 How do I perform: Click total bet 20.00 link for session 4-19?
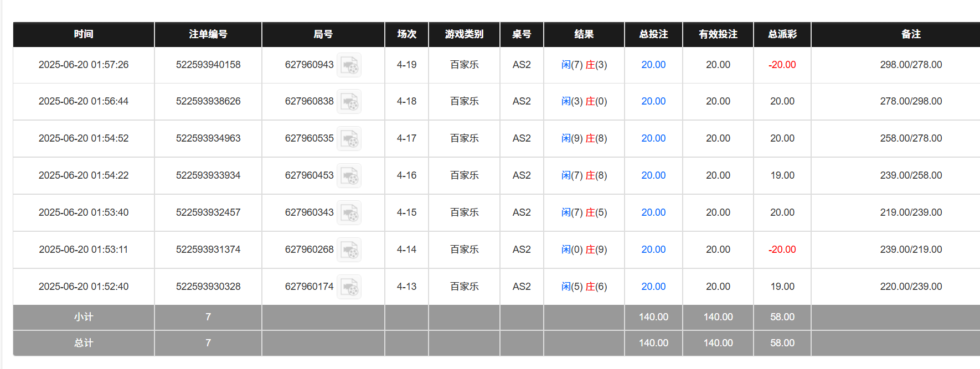653,65
